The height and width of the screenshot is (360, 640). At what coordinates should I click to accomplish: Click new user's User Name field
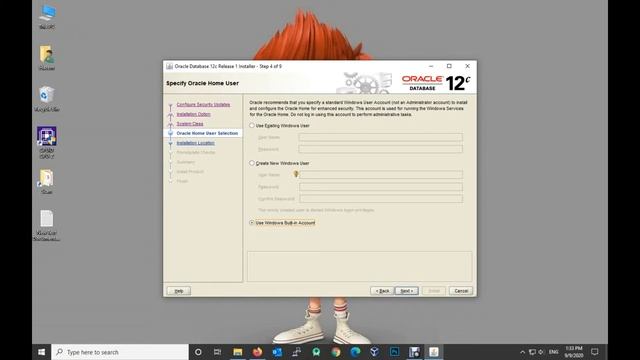click(381, 175)
